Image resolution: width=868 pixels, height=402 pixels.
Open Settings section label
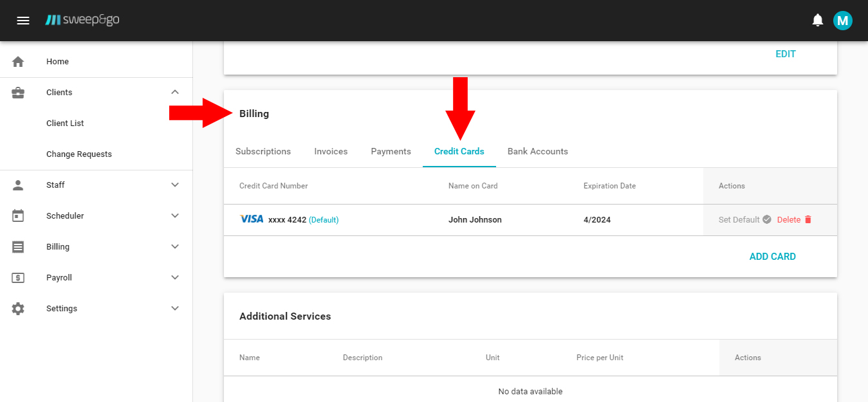[x=62, y=309]
